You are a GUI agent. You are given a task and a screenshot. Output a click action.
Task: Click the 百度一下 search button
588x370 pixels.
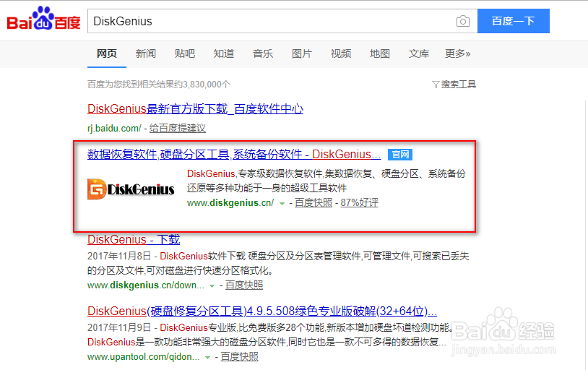[514, 21]
